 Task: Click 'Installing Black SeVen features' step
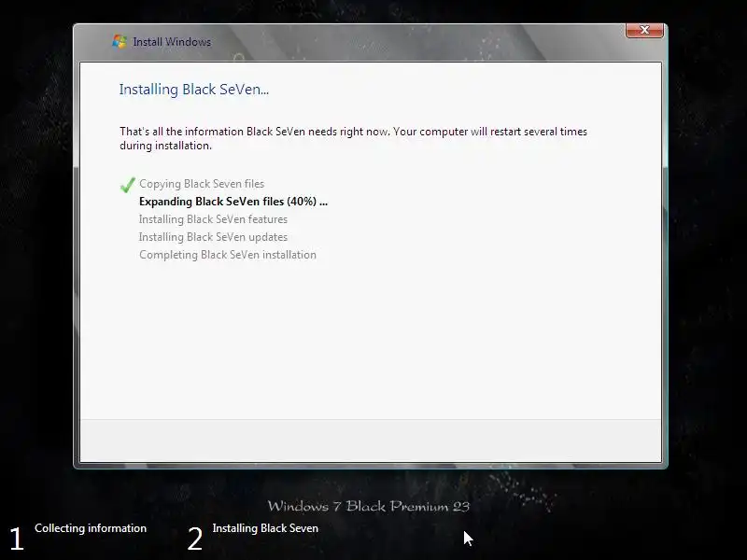(x=214, y=219)
